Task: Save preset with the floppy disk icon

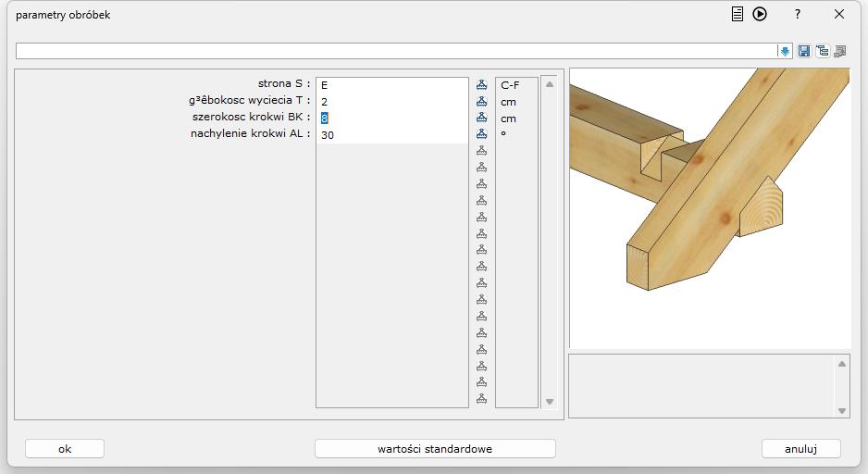Action: coord(804,52)
